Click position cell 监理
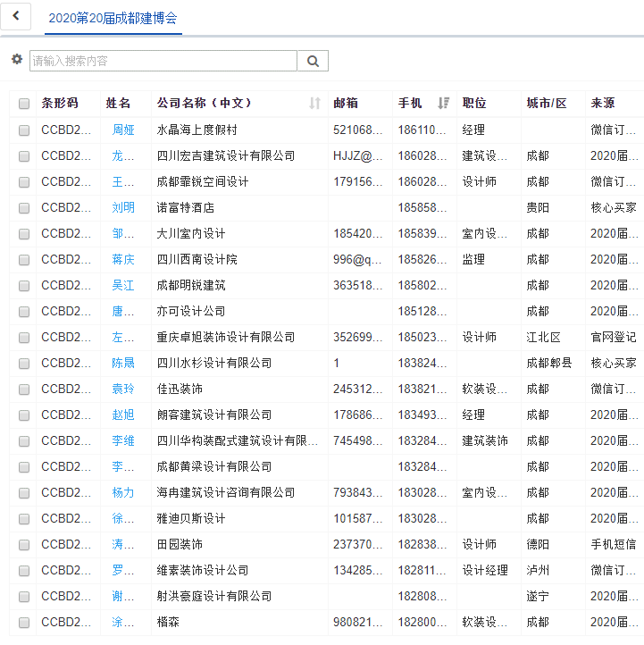644x645 pixels. [x=473, y=260]
